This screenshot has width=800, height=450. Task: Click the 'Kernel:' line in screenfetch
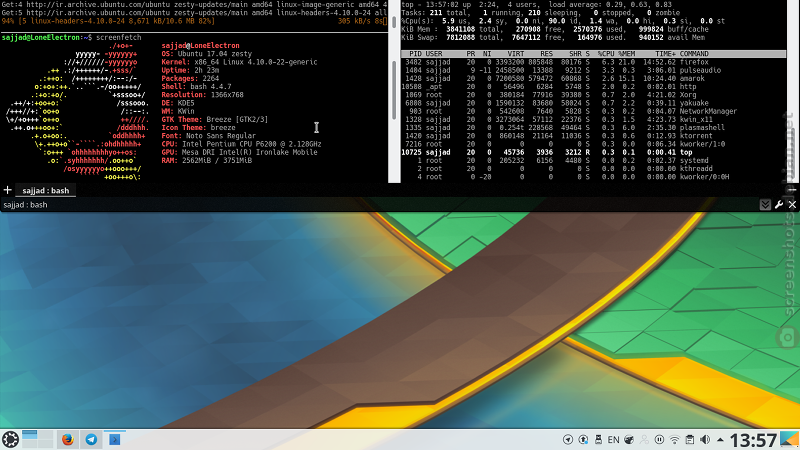tap(239, 62)
